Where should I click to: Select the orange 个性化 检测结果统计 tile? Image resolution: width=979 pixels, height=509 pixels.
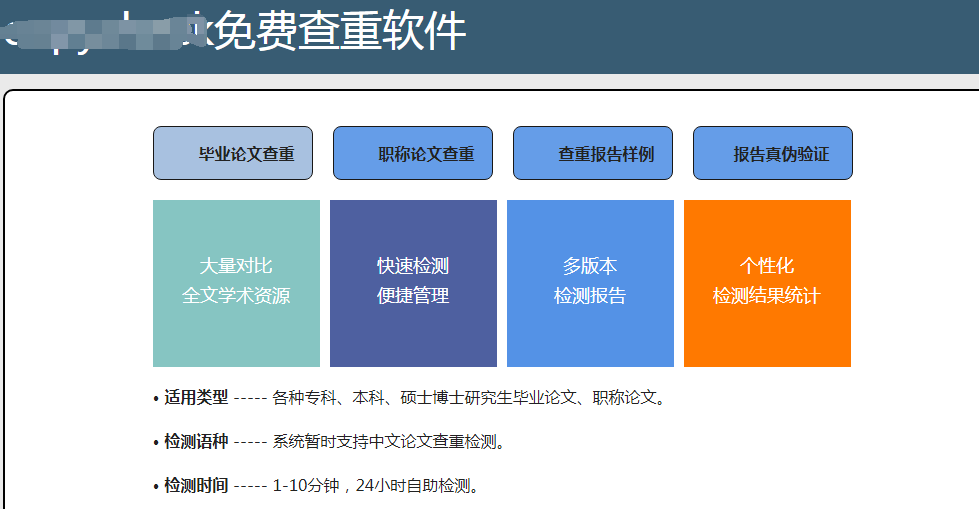point(767,284)
